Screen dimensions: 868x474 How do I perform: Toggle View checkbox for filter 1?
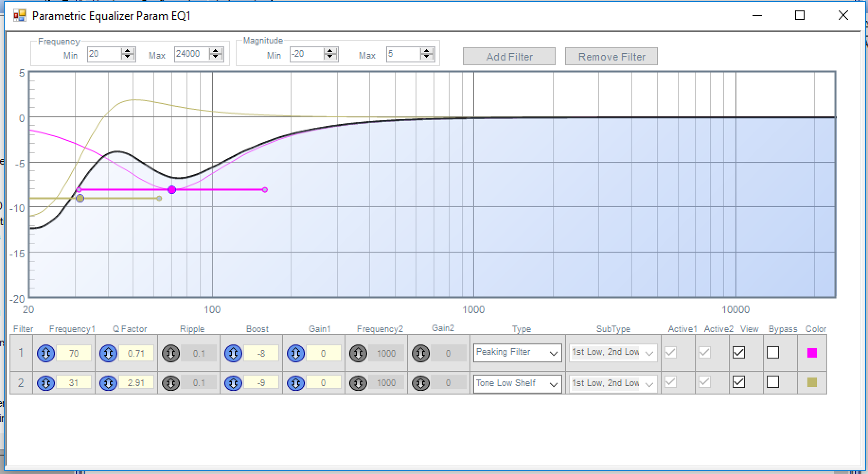(x=739, y=352)
